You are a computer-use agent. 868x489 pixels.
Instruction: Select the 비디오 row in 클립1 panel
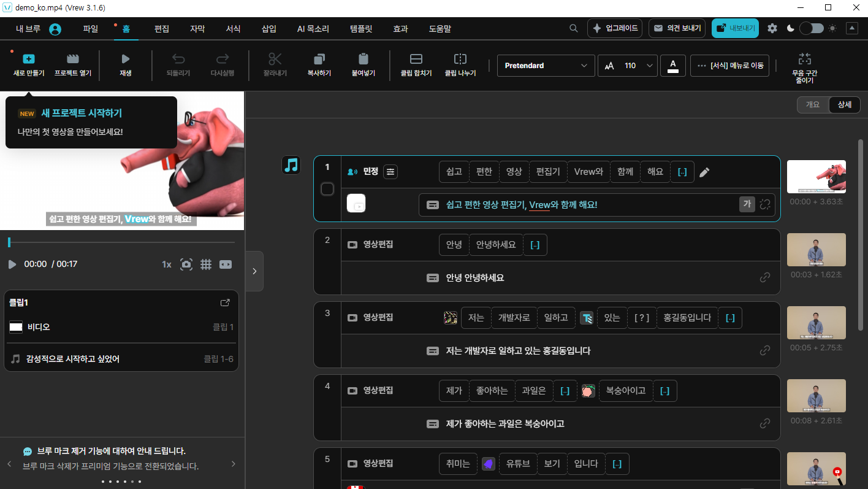121,327
